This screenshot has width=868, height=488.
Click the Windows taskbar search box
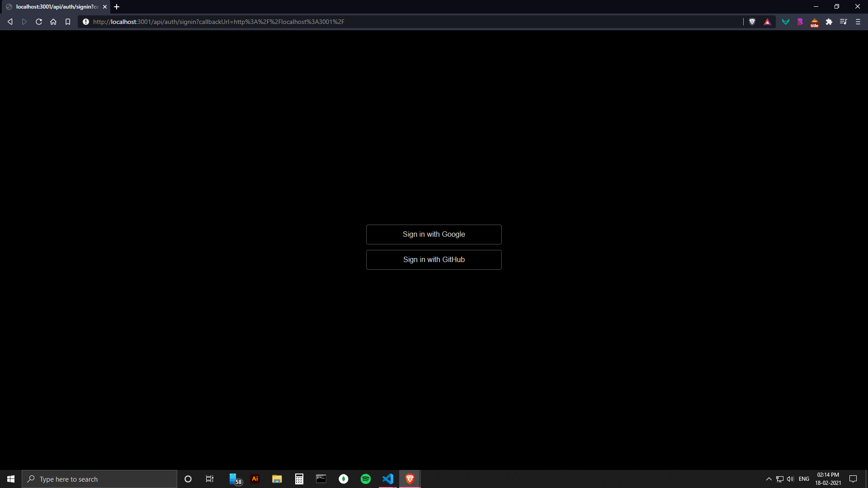(99, 479)
